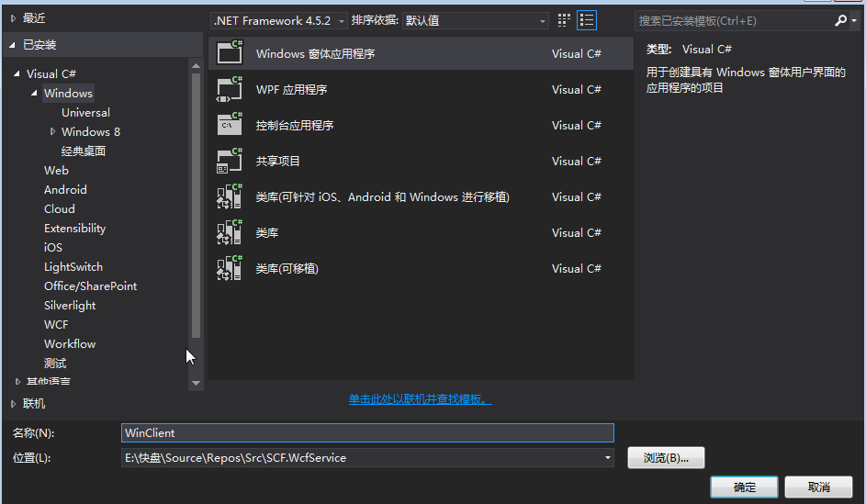This screenshot has width=866, height=504.
Task: Open the .NET Framework 4.5.2 dropdown
Action: [279, 20]
